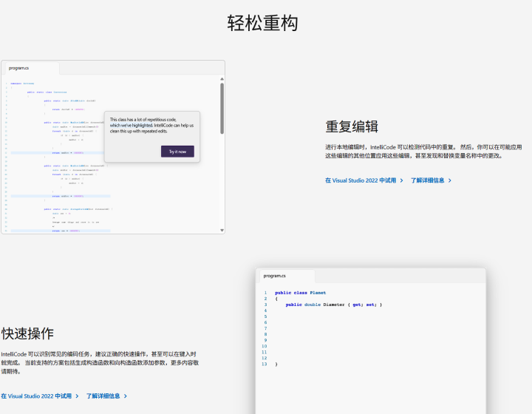Open 了解详细信息 link under 快速操作
The width and height of the screenshot is (532, 414).
[x=103, y=396]
